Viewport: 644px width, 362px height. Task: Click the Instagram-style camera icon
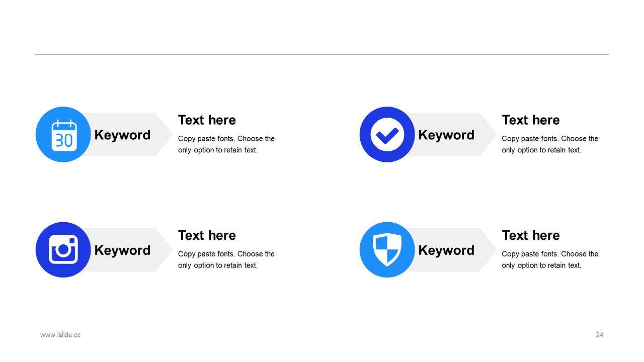coord(63,249)
